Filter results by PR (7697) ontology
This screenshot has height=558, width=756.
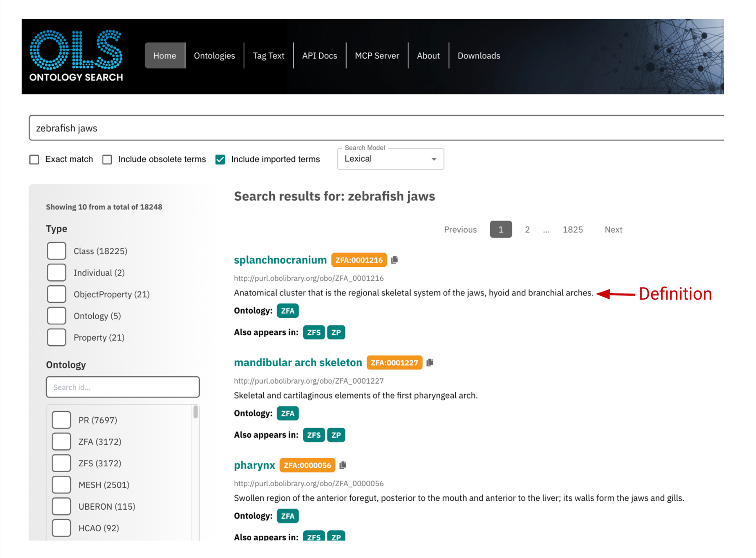tap(61, 420)
